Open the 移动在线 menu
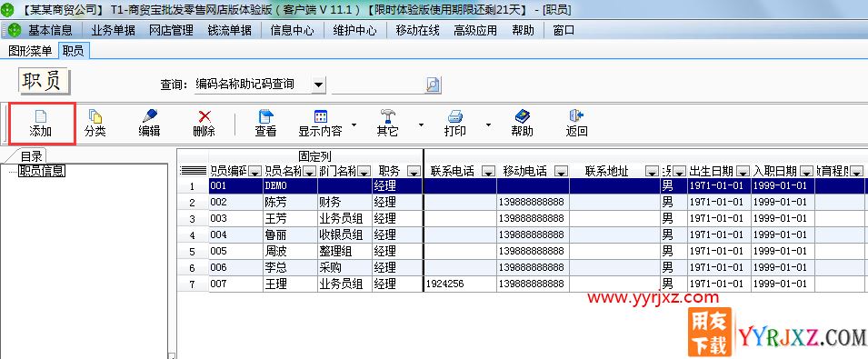The width and height of the screenshot is (868, 359). [x=417, y=30]
